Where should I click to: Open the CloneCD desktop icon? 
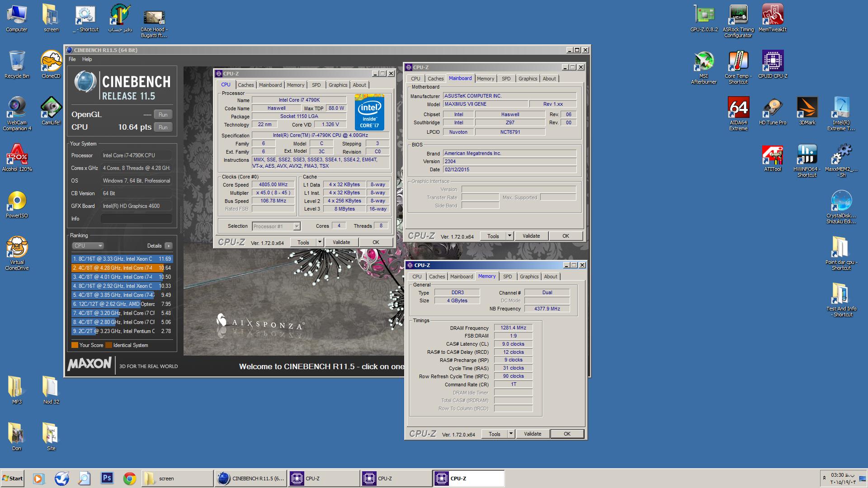click(x=51, y=64)
